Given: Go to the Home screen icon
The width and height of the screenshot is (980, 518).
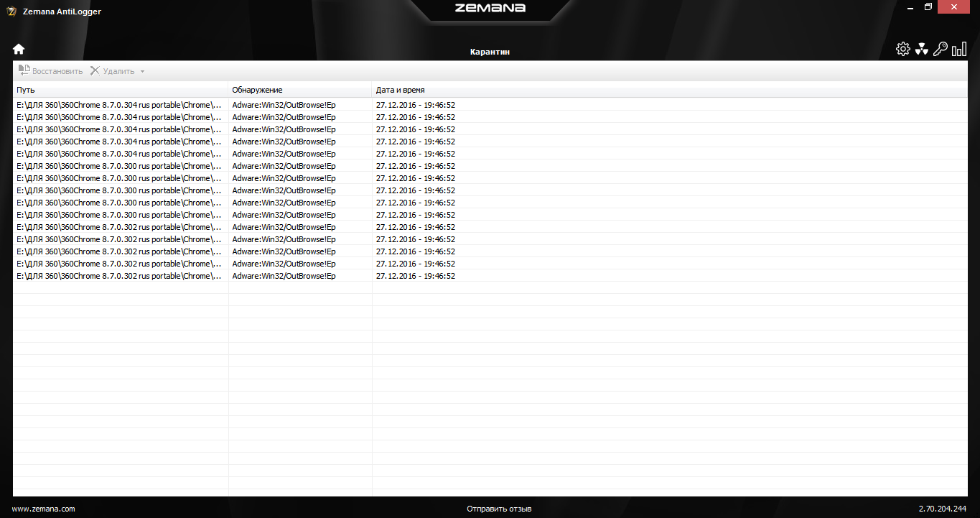Looking at the screenshot, I should (x=19, y=49).
